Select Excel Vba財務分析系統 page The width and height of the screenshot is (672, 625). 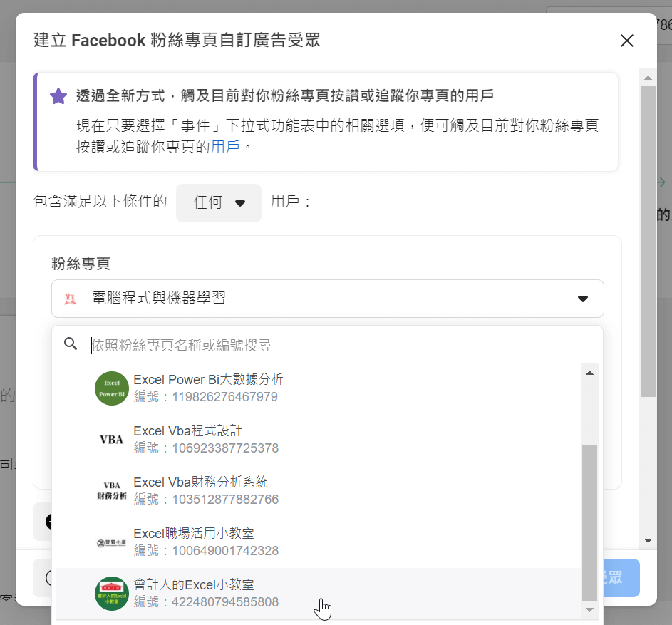319,491
